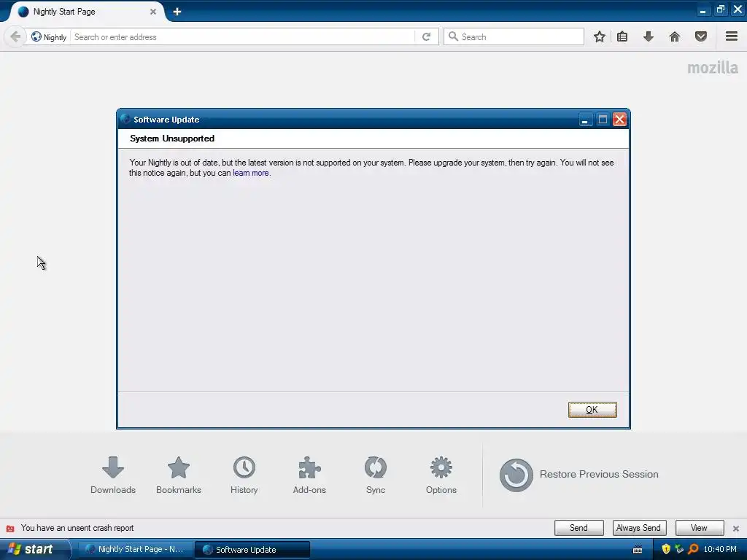Select the Nightly Start Page tab
This screenshot has width=747, height=560.
point(86,12)
